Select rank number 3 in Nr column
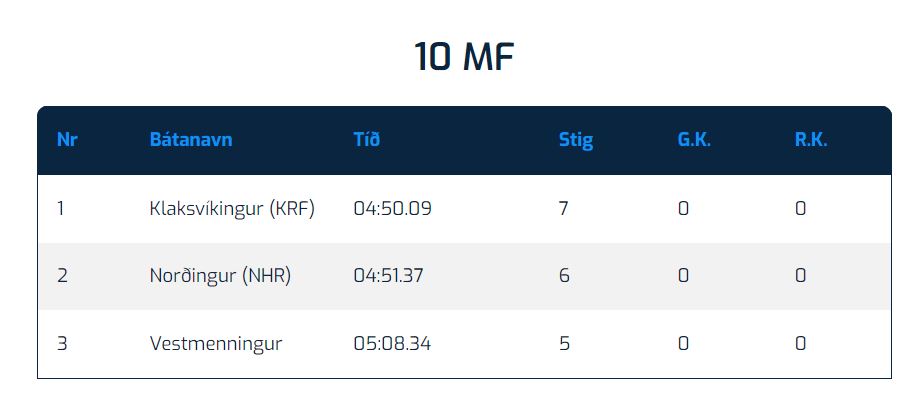 coord(62,344)
